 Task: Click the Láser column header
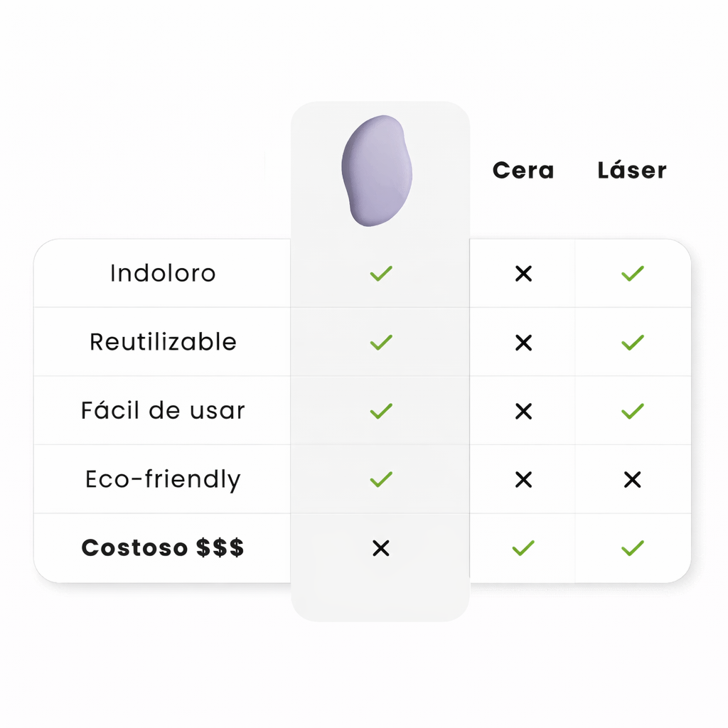[632, 171]
